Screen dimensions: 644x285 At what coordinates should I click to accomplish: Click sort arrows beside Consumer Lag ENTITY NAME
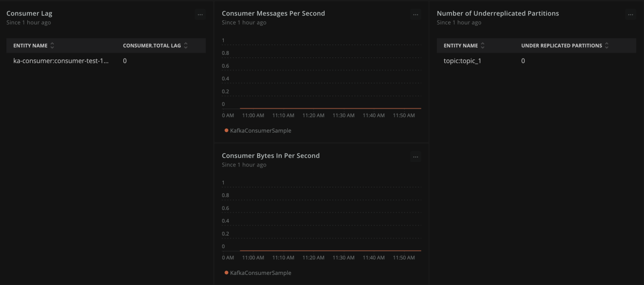tap(52, 46)
